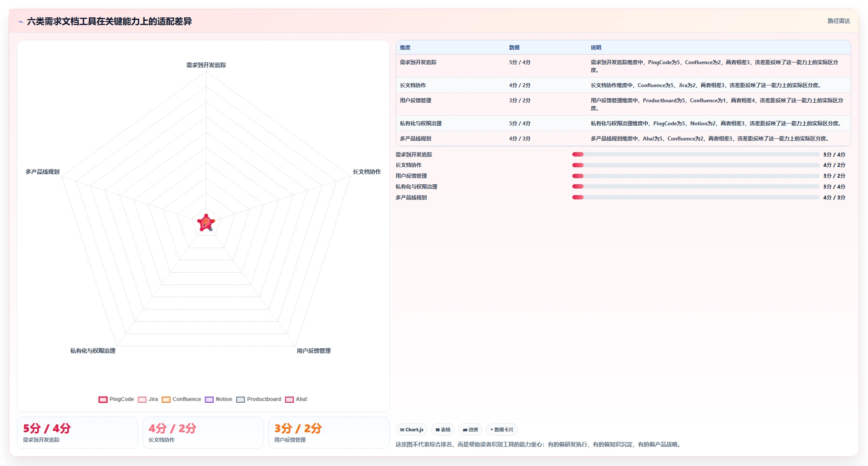
Task: Click the 说明 column header
Action: (596, 48)
